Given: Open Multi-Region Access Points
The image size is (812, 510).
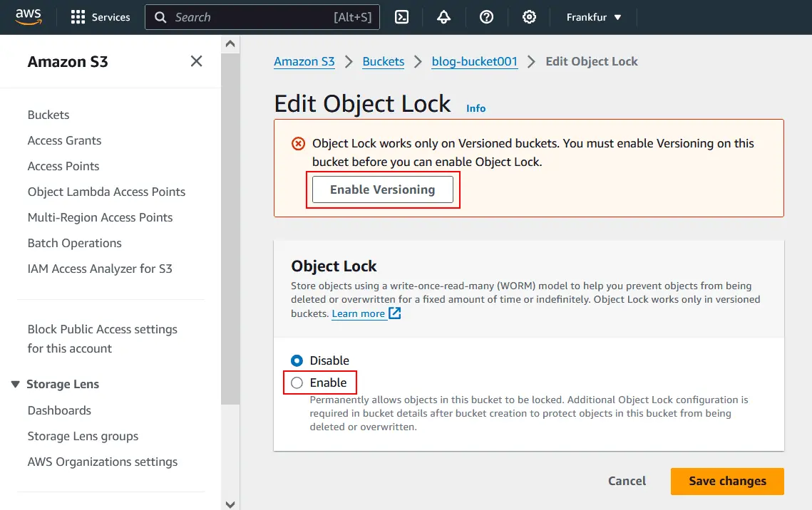Looking at the screenshot, I should [100, 217].
